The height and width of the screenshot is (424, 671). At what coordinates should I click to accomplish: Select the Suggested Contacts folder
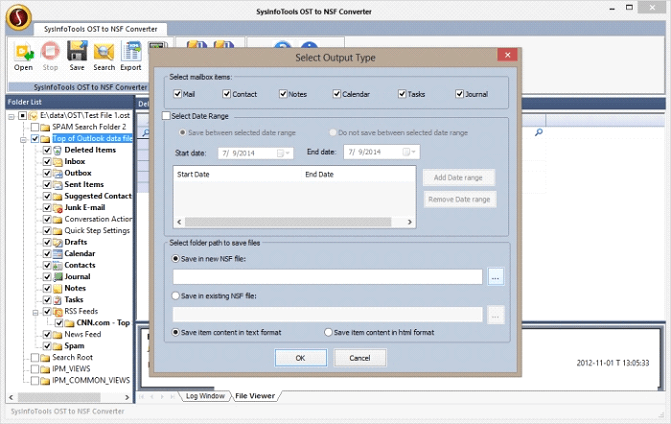point(98,196)
